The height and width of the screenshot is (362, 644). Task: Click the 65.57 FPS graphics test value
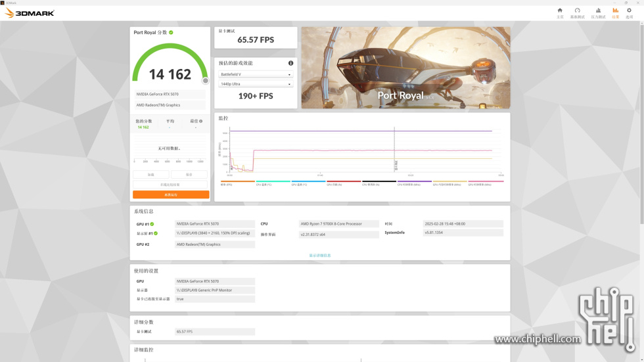256,40
